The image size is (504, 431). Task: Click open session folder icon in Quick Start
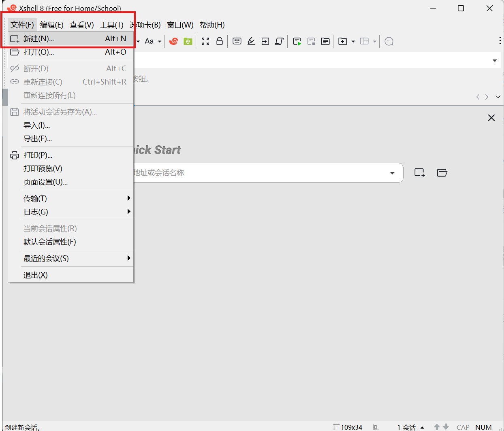[442, 173]
